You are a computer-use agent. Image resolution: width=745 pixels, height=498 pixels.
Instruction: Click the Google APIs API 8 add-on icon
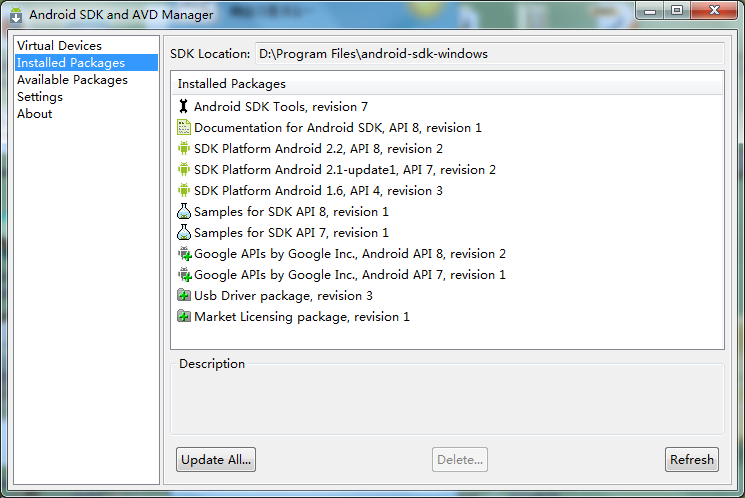click(x=184, y=254)
